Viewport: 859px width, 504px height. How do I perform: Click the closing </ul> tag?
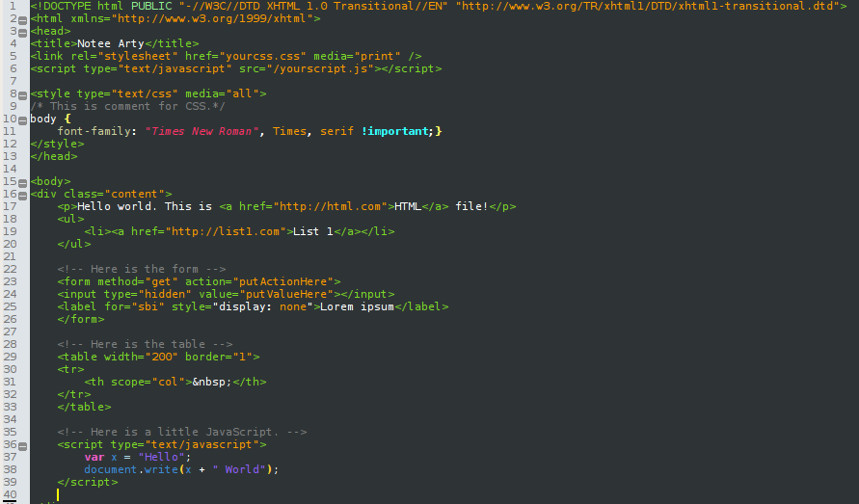pos(74,244)
